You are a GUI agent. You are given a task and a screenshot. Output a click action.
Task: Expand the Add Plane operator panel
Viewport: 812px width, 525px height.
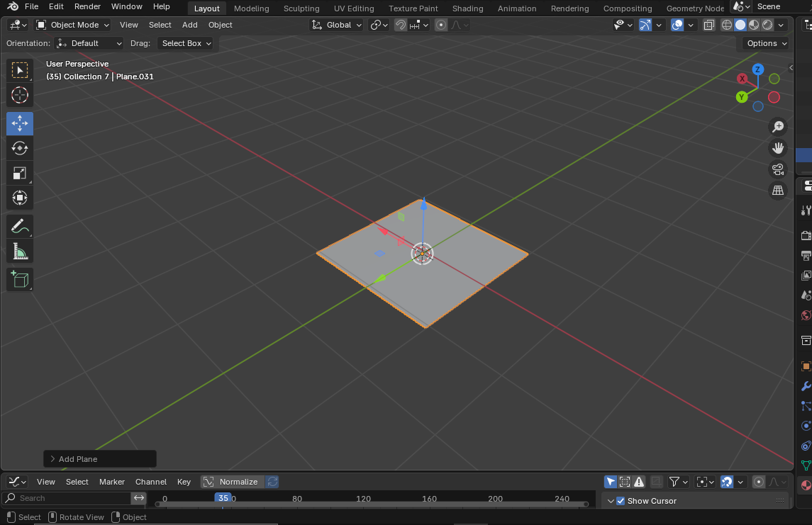pyautogui.click(x=99, y=459)
